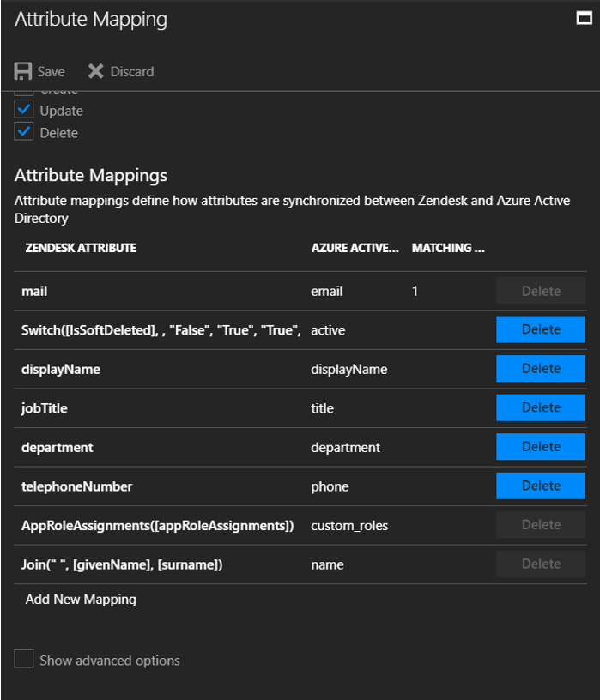Click the name target attribute

click(x=328, y=564)
